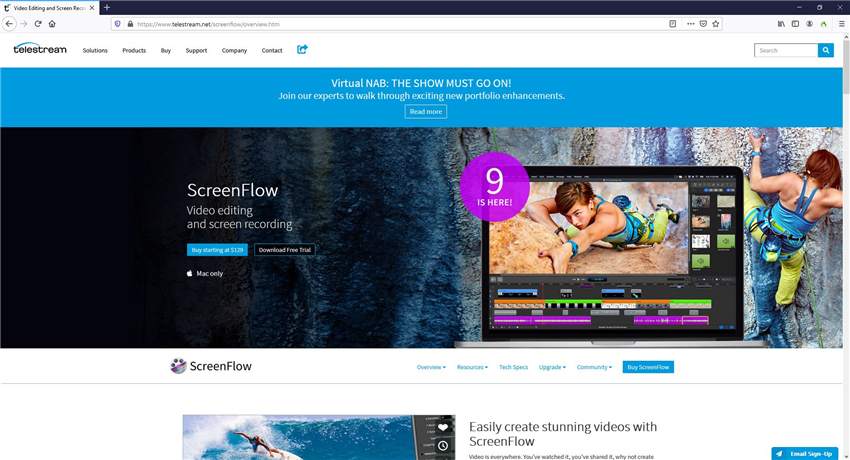Open the Buy menu item
The image size is (850, 460).
click(165, 50)
